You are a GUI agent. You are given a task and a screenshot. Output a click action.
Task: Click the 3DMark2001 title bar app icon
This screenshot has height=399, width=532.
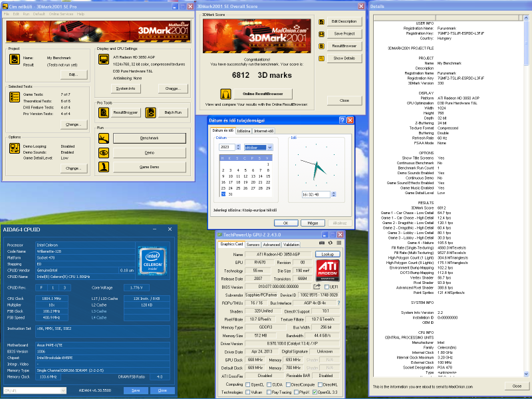(x=5, y=7)
